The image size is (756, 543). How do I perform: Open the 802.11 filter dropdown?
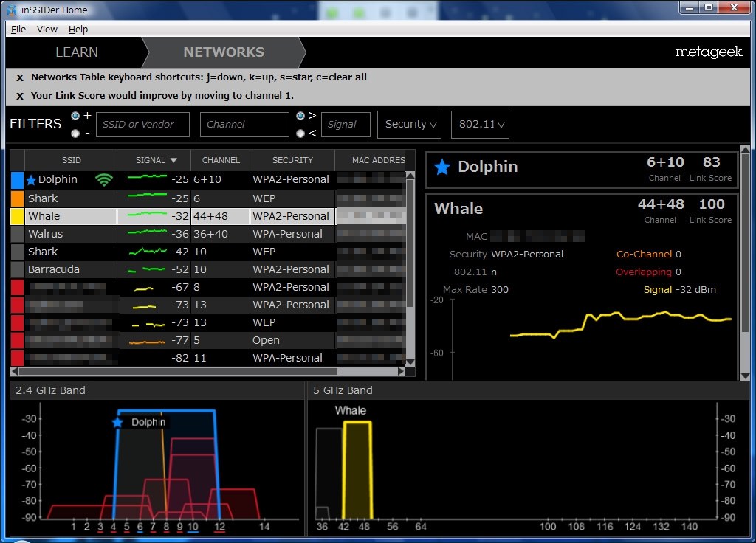point(480,125)
